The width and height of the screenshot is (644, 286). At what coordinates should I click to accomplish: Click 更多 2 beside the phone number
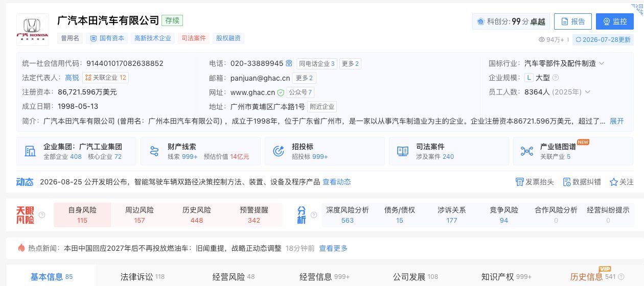pos(350,63)
